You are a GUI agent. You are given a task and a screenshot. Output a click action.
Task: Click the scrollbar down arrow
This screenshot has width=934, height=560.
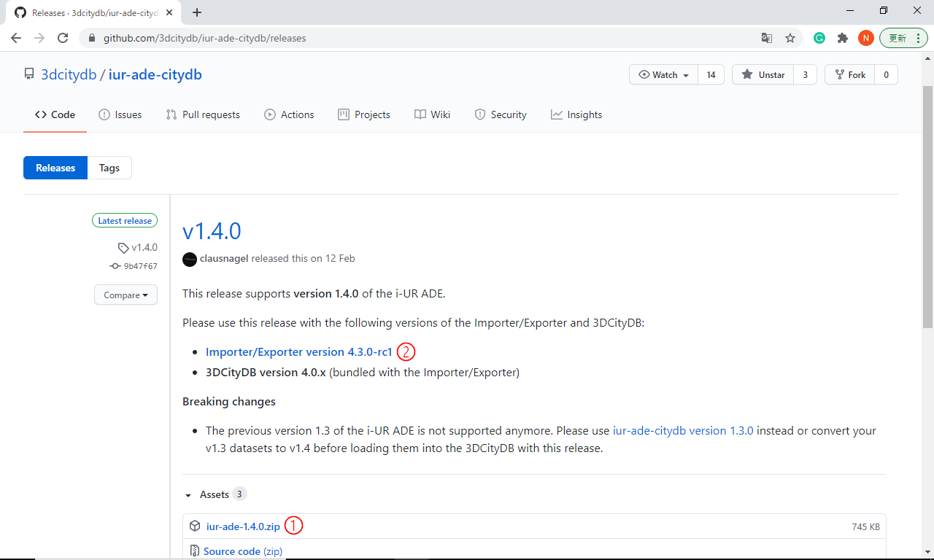pyautogui.click(x=927, y=552)
